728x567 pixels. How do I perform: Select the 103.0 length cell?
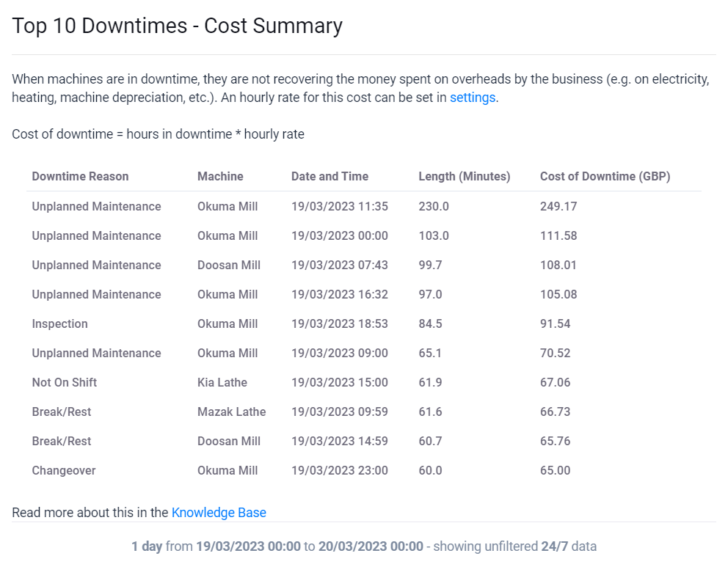(x=434, y=235)
